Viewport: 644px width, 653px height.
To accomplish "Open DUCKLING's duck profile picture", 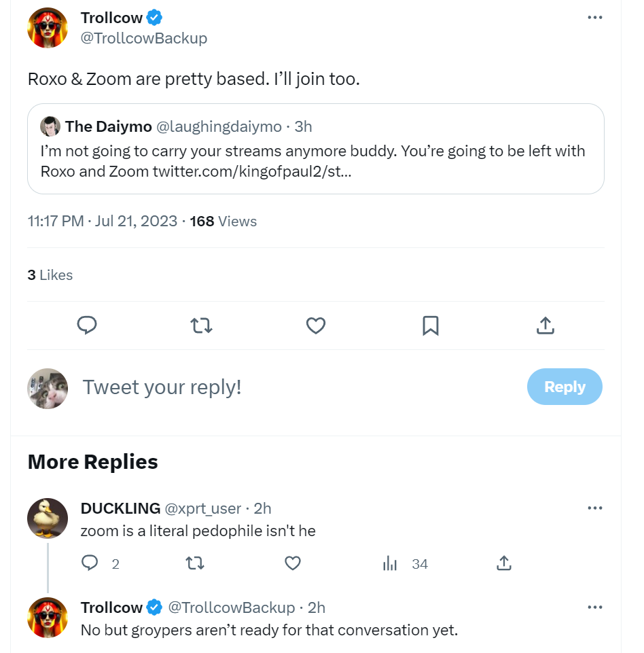I will click(48, 518).
